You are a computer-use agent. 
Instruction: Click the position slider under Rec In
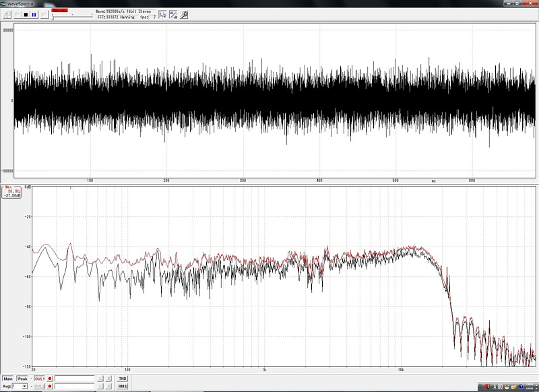[72, 15]
